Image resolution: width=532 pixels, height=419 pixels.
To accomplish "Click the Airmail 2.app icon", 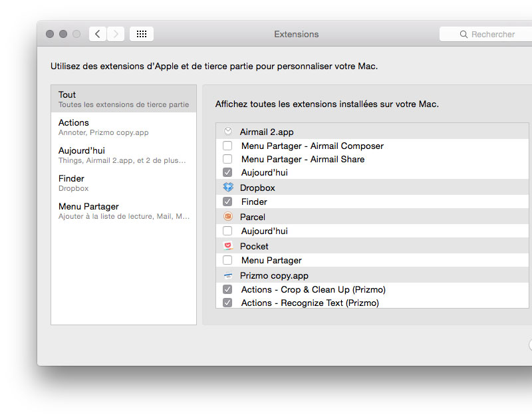I will pyautogui.click(x=228, y=131).
